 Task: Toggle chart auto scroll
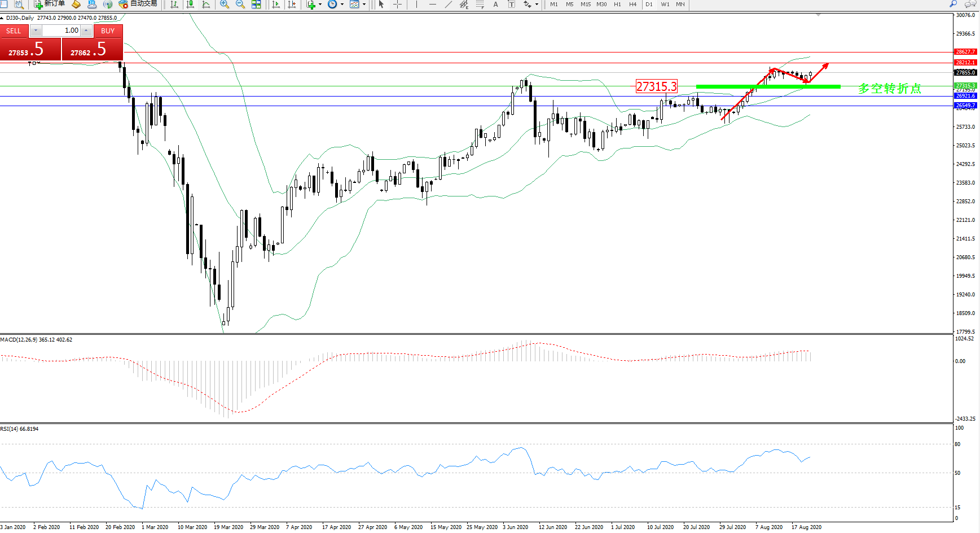[276, 5]
